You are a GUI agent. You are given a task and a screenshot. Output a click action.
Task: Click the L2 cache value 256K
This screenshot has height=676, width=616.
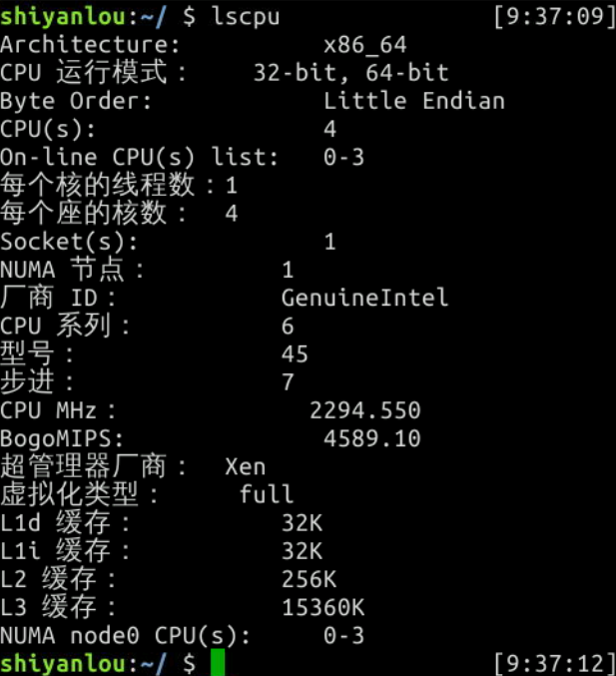(x=308, y=579)
